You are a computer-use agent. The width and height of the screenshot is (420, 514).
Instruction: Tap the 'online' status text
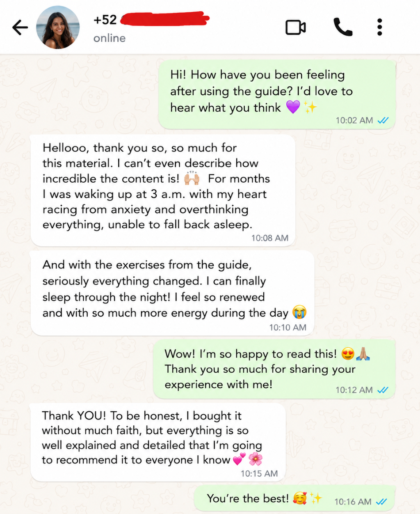point(110,38)
